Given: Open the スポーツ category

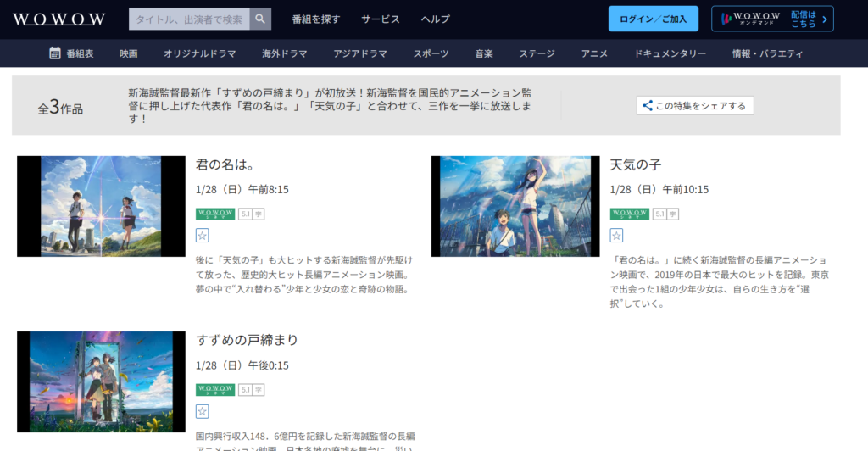Looking at the screenshot, I should tap(431, 53).
